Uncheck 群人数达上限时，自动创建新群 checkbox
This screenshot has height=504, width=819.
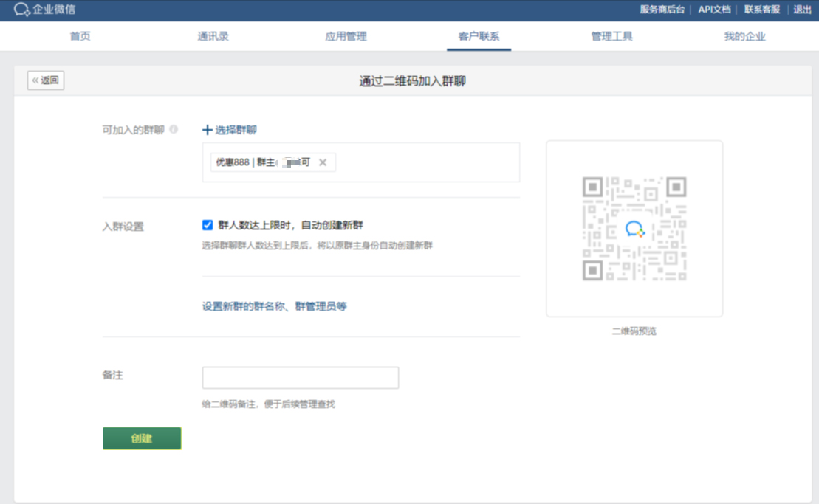click(x=208, y=225)
